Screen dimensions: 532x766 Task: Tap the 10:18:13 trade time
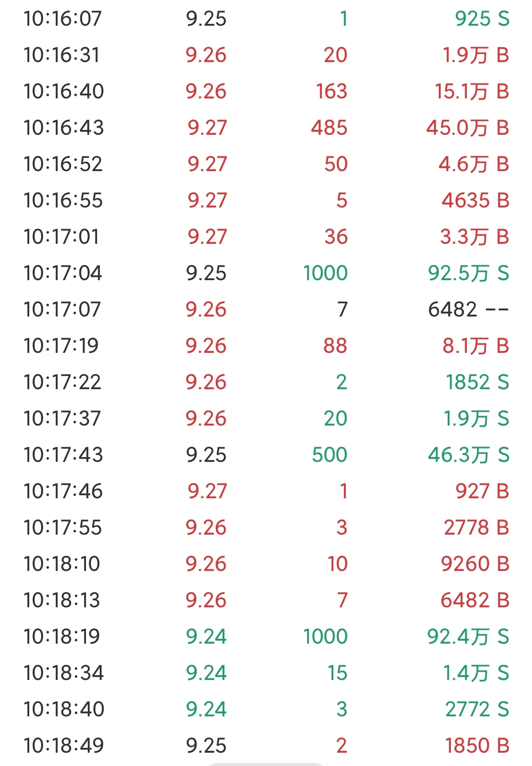point(62,600)
